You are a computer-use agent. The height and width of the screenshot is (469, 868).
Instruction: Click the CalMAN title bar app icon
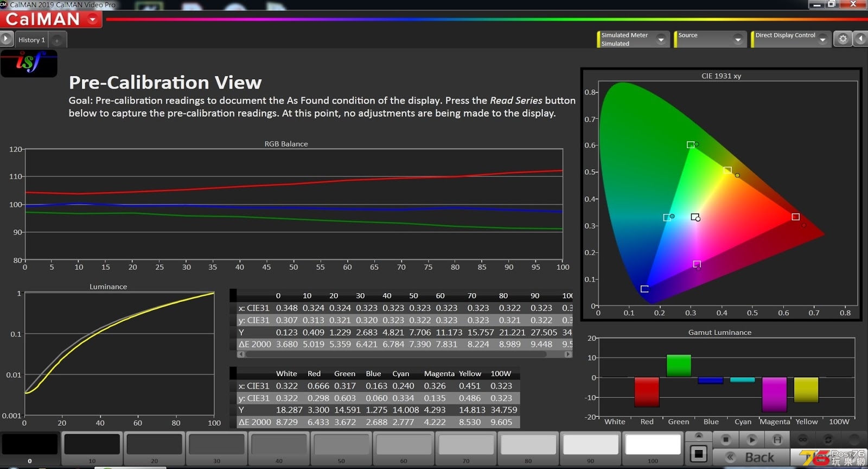[x=3, y=4]
